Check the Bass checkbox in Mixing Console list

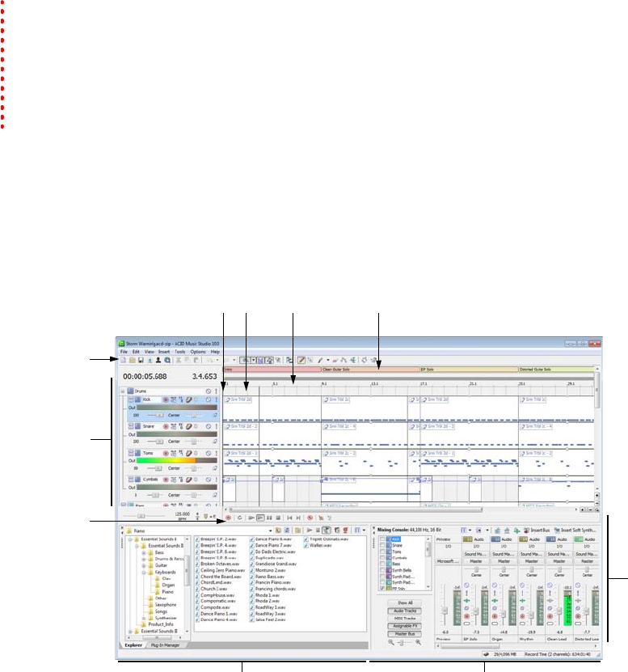[x=382, y=564]
